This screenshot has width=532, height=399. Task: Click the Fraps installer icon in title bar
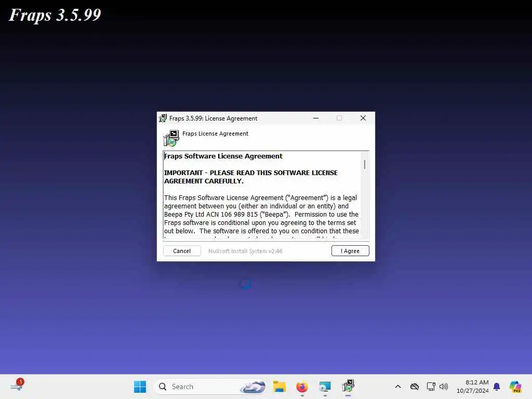163,118
